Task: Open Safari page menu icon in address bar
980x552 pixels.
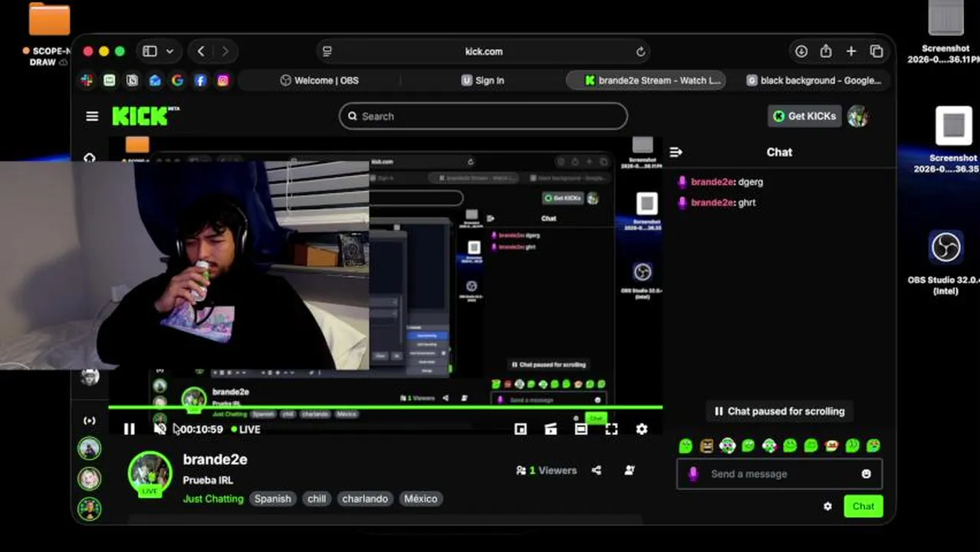Action: coord(327,51)
